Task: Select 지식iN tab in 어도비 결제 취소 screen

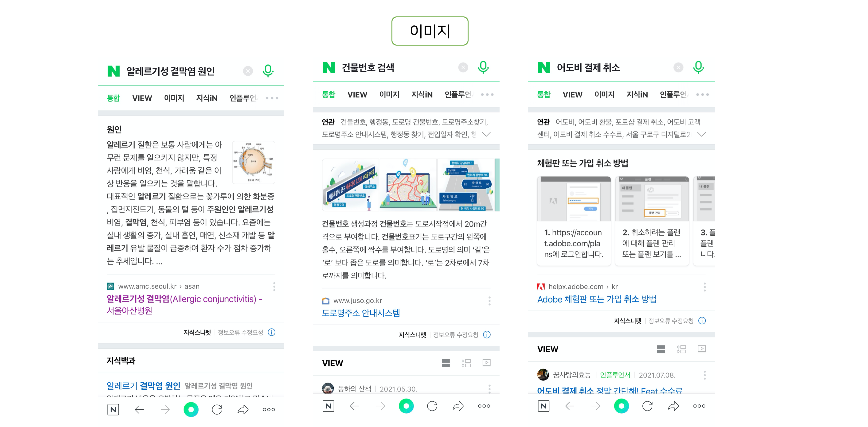Action: pyautogui.click(x=637, y=95)
